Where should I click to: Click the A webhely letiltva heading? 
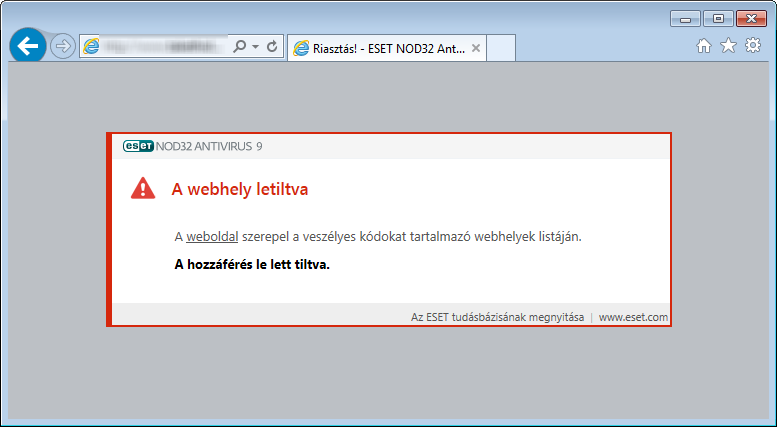(x=240, y=189)
